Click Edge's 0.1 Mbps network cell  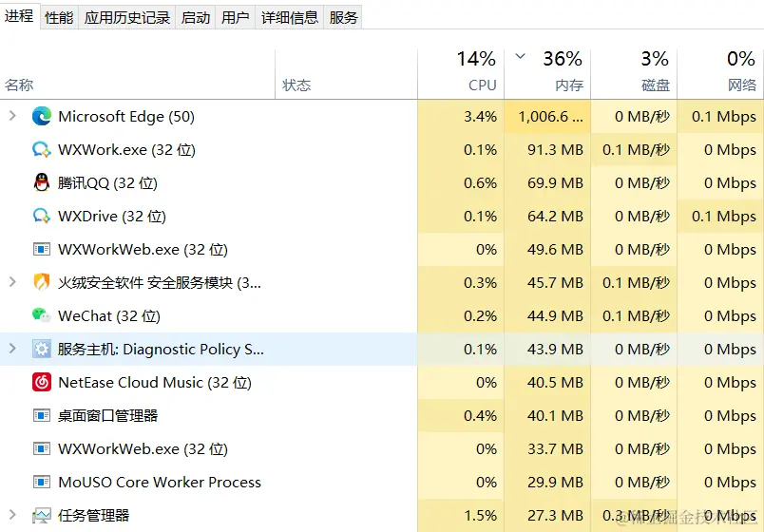coord(720,117)
